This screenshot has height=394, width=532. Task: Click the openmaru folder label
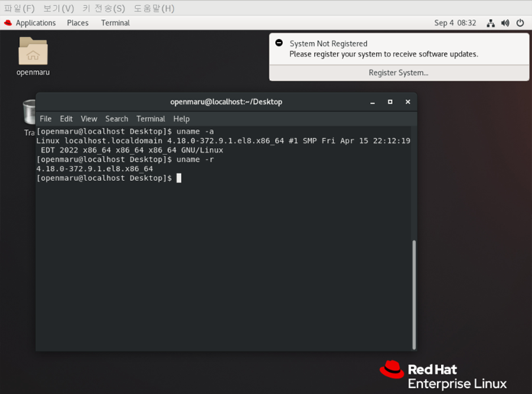pyautogui.click(x=33, y=73)
